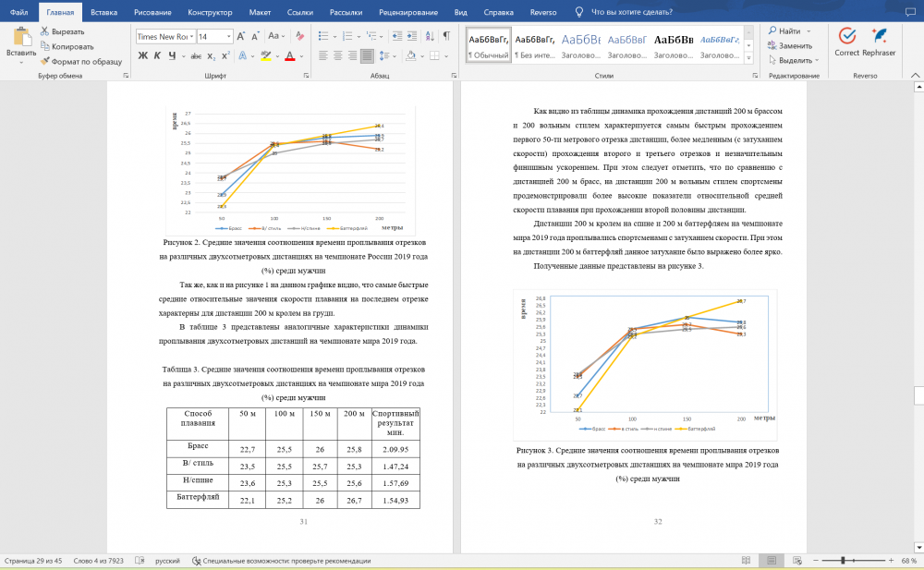Increase font size with the large A icon

(240, 37)
